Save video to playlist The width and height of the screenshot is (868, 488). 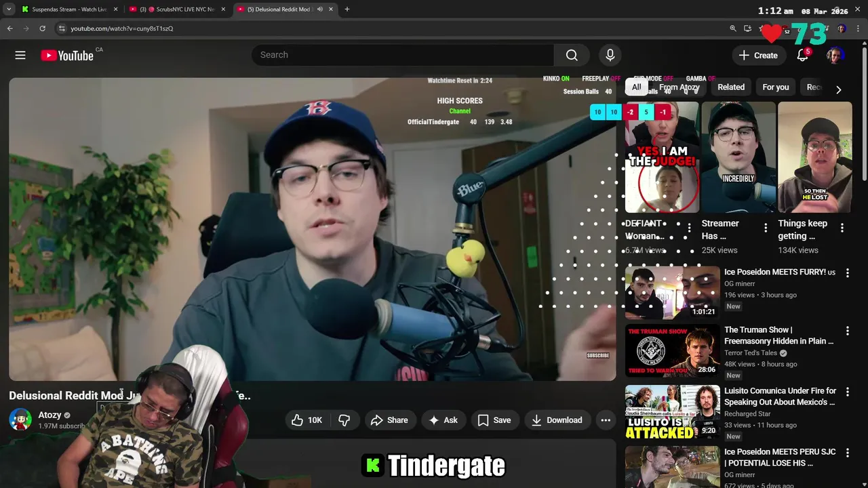point(494,420)
